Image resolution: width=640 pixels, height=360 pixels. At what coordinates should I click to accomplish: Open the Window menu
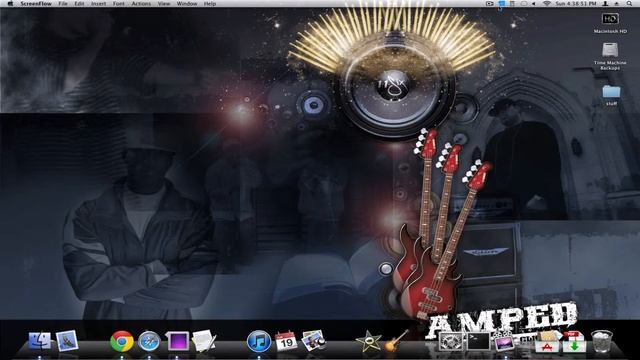coord(187,3)
